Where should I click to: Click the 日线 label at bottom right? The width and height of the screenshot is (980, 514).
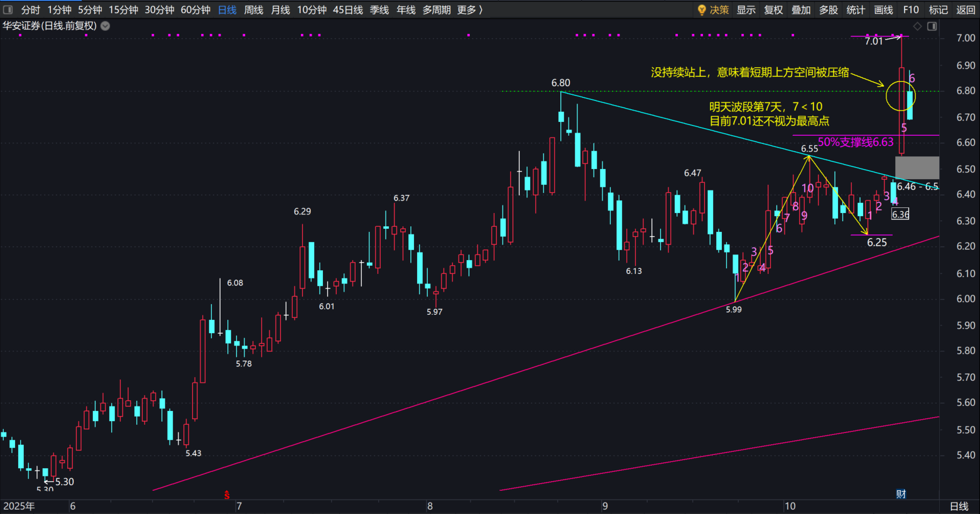point(959,506)
